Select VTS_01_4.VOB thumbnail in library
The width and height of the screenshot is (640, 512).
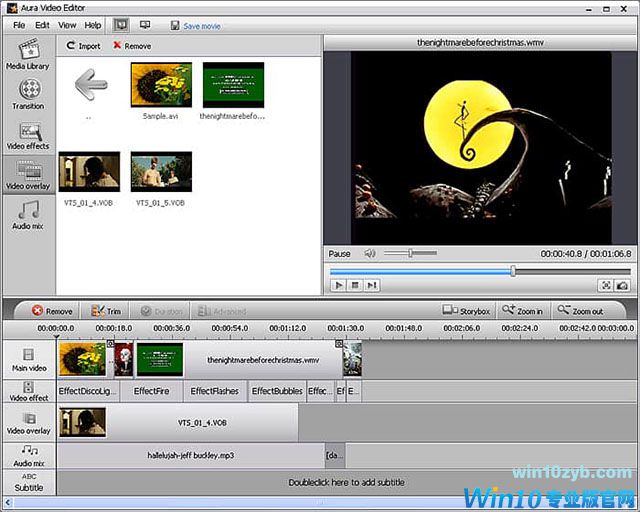click(89, 171)
